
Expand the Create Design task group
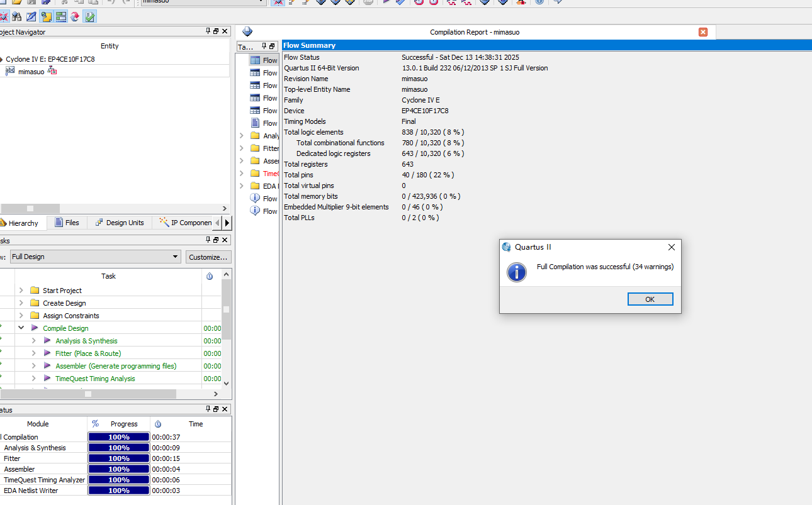(21, 303)
